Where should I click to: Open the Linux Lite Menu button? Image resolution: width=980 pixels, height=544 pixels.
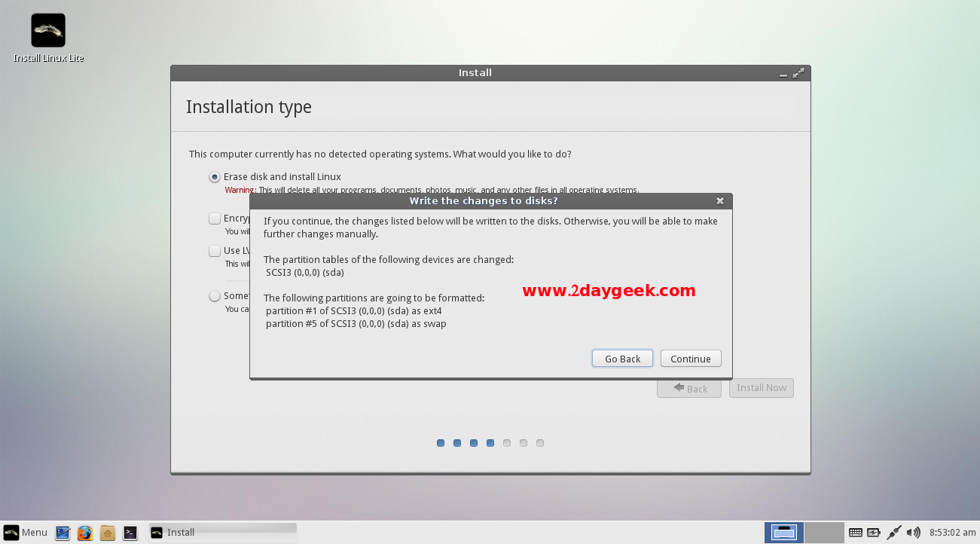point(26,533)
